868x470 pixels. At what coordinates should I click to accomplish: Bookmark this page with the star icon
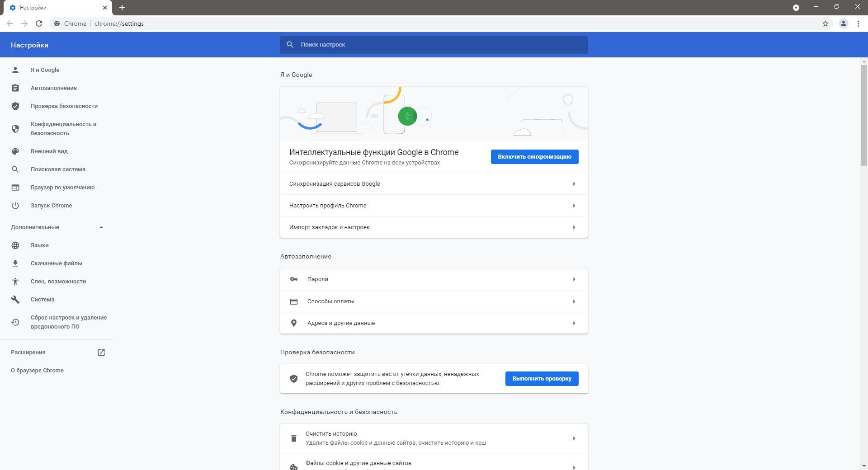click(x=826, y=23)
